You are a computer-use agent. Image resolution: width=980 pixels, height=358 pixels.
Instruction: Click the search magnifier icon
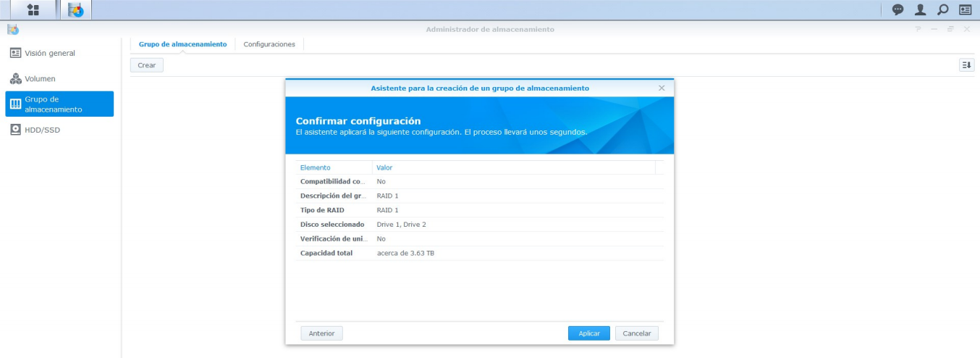(x=942, y=10)
